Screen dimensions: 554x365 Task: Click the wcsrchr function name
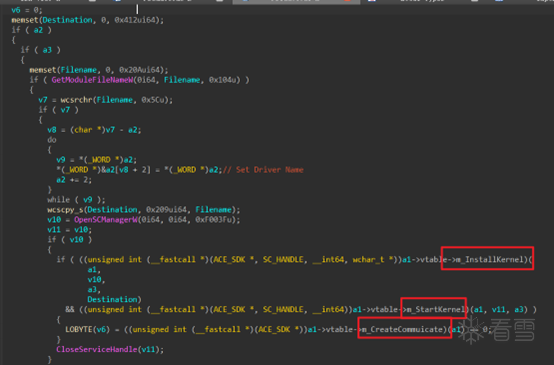tap(76, 100)
